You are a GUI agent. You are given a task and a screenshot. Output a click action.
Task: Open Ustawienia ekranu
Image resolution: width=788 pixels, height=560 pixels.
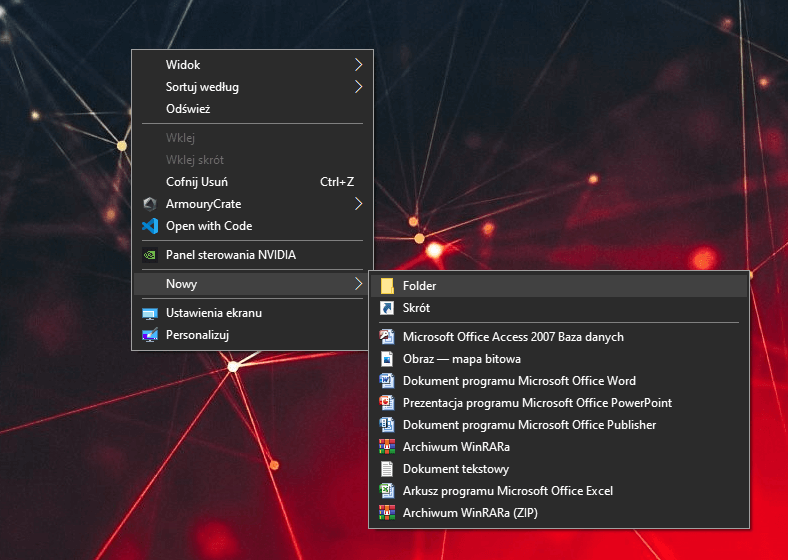(x=252, y=313)
